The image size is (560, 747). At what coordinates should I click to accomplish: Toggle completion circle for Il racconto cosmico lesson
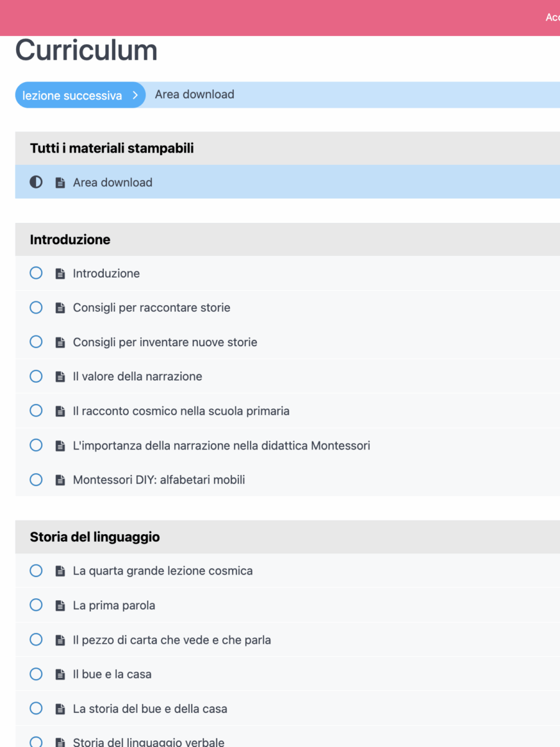coord(36,411)
